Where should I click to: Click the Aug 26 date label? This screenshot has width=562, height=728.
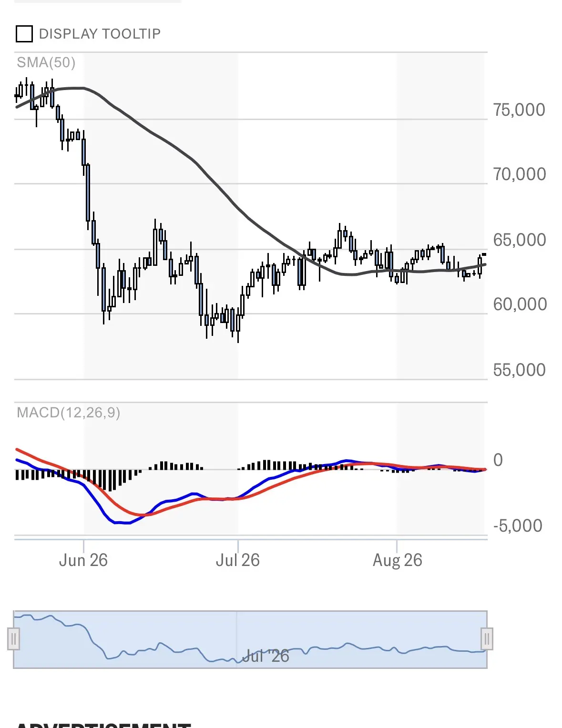click(x=398, y=560)
